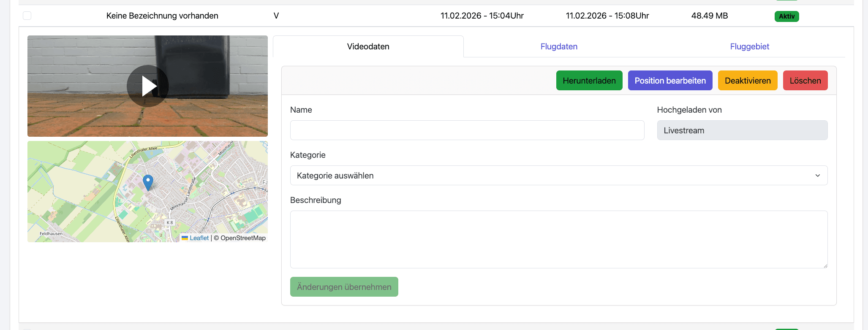Click into the Beschreibung text area

(x=558, y=239)
